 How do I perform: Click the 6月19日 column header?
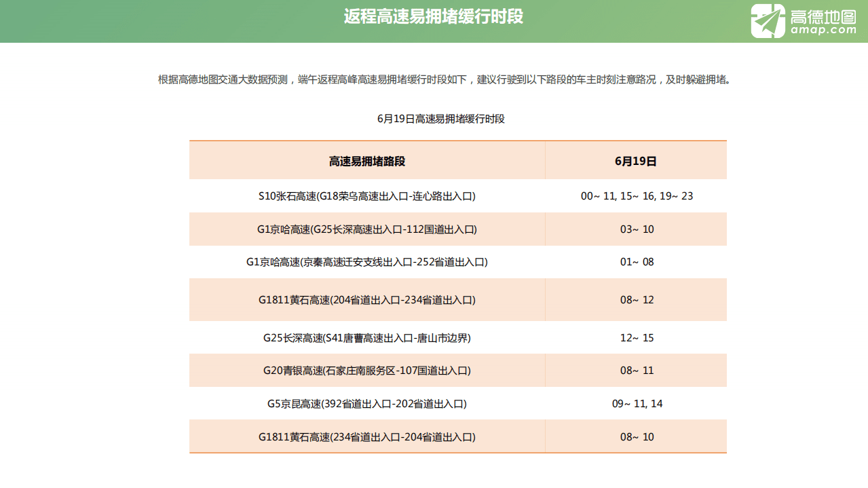coord(636,159)
